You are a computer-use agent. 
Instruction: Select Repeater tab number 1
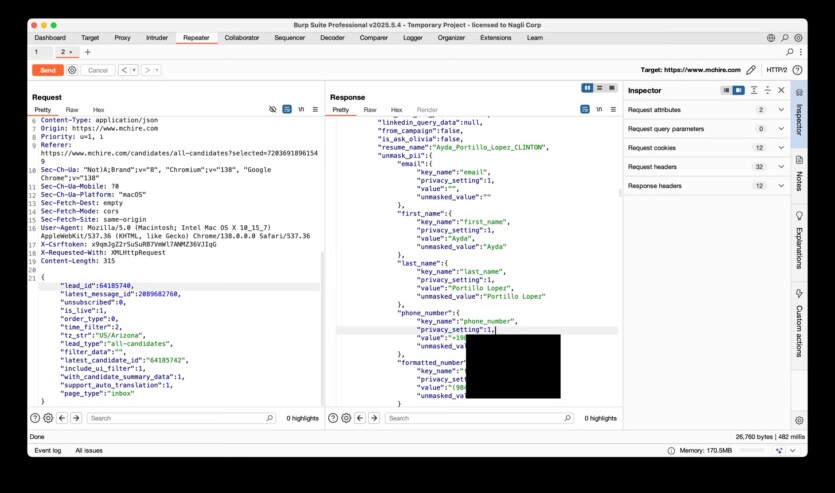[36, 52]
